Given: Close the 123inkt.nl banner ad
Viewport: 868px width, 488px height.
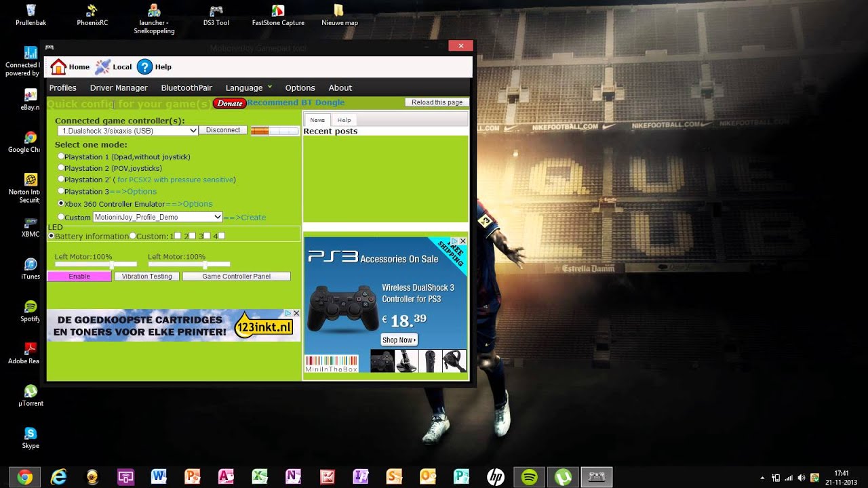Looking at the screenshot, I should pyautogui.click(x=296, y=313).
